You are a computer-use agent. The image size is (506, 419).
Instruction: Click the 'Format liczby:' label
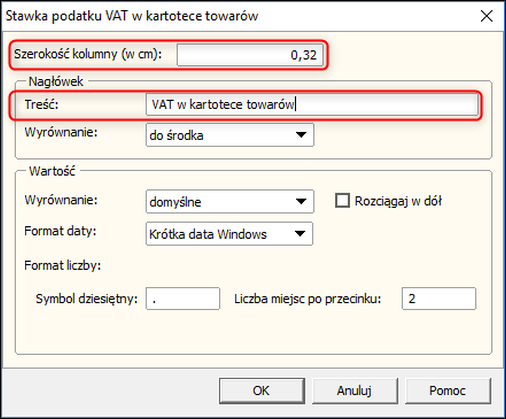(x=62, y=266)
